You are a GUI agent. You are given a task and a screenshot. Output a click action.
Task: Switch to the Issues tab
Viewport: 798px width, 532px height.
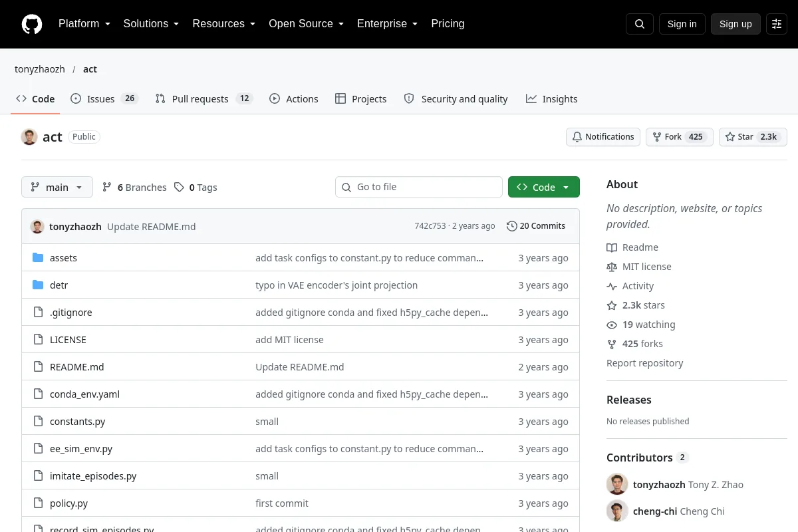tap(104, 99)
